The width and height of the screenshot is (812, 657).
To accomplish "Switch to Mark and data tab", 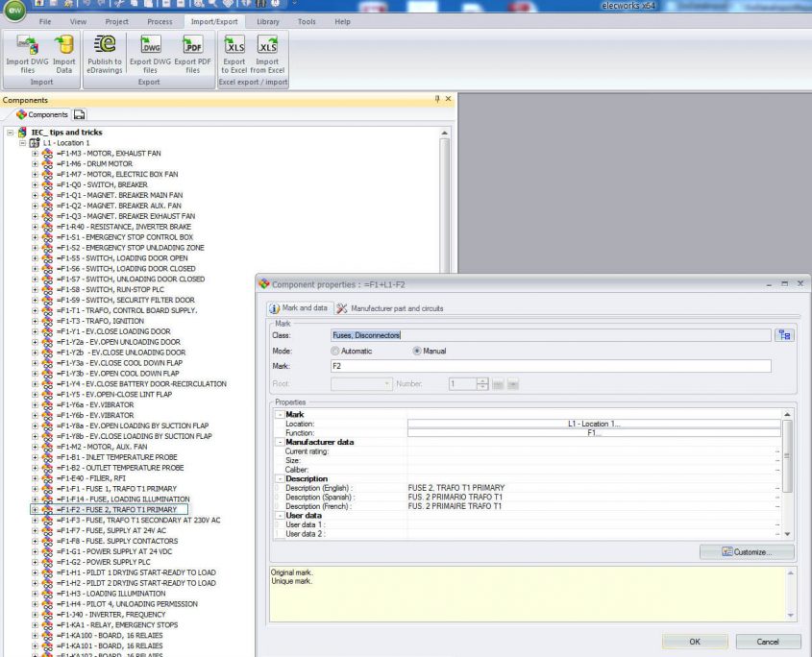I will (299, 308).
